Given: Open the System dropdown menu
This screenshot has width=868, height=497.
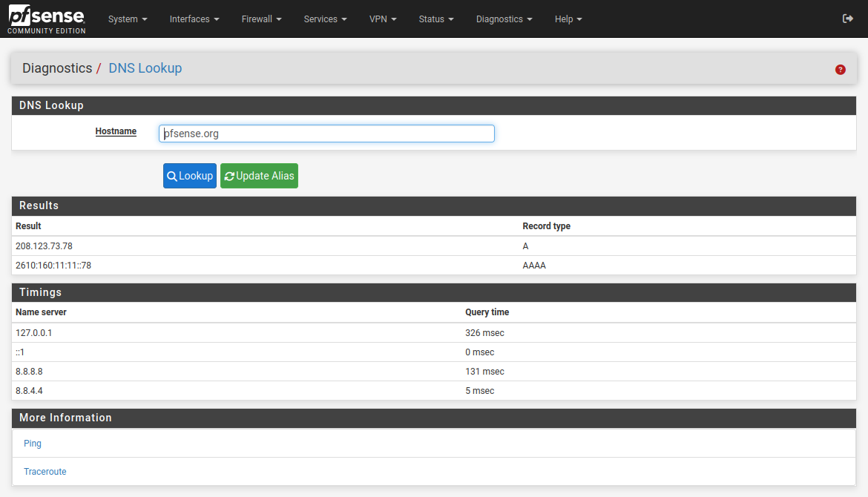Looking at the screenshot, I should [128, 19].
